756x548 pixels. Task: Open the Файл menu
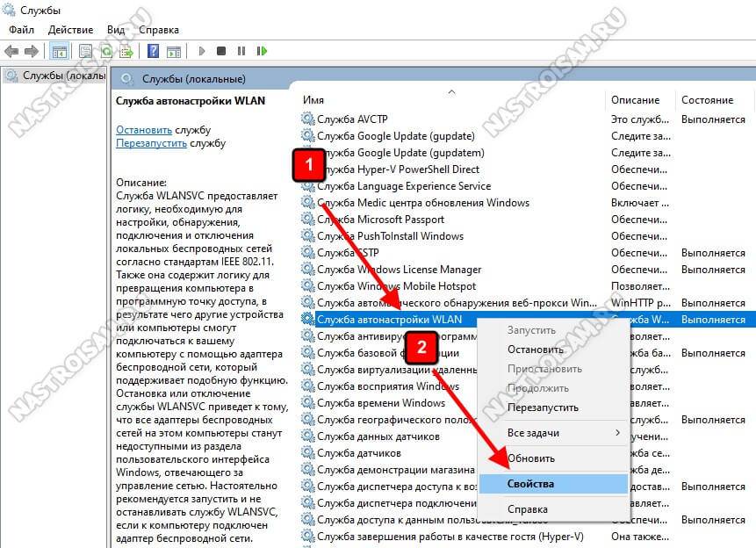21,30
